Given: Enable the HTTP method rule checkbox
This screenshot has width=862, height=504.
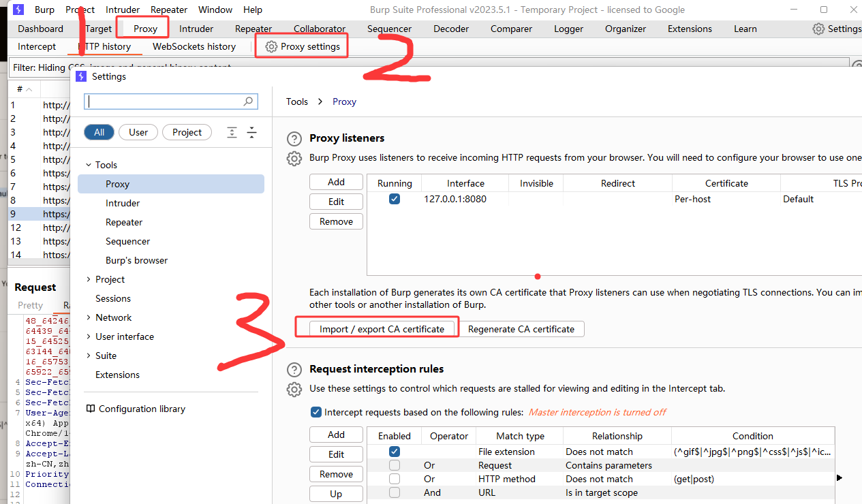Looking at the screenshot, I should (x=395, y=479).
